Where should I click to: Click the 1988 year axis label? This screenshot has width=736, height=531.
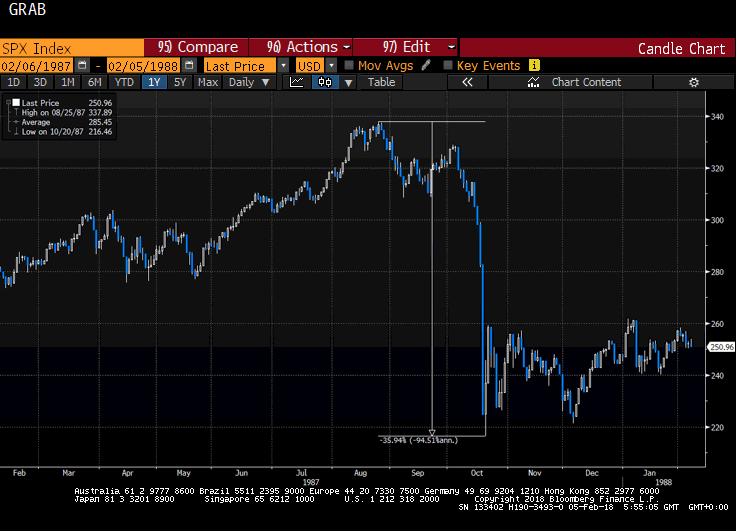pos(663,482)
